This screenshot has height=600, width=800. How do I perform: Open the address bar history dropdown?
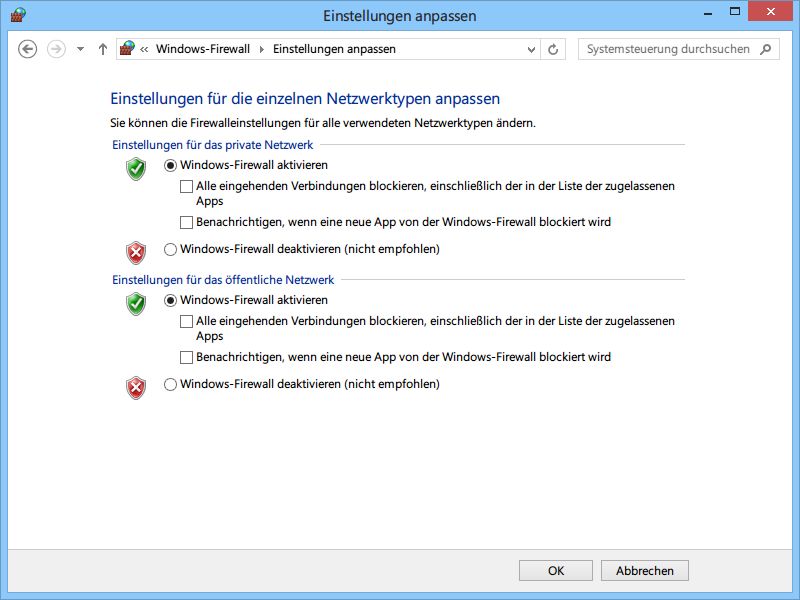click(531, 49)
